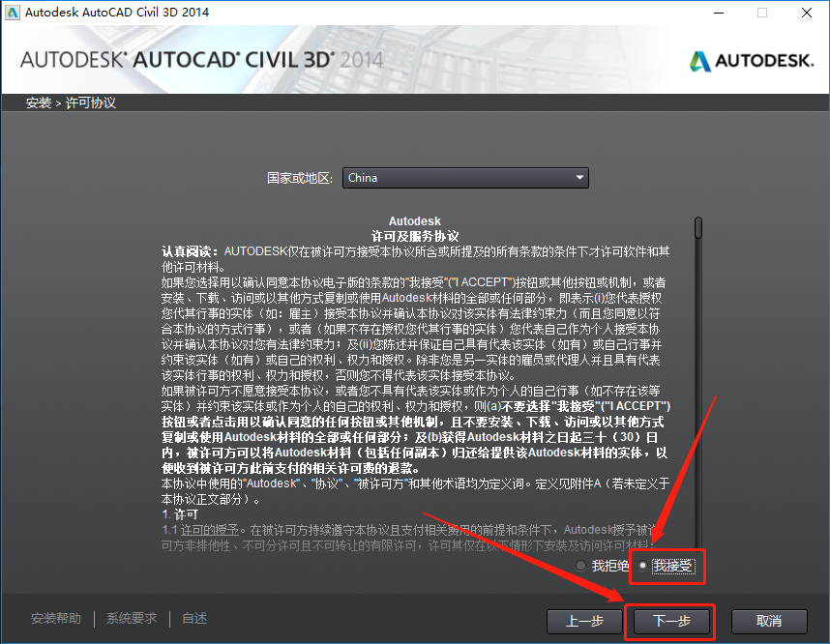Click the 下一步 (Next) button
Viewport: 830px width, 644px height.
(x=671, y=621)
